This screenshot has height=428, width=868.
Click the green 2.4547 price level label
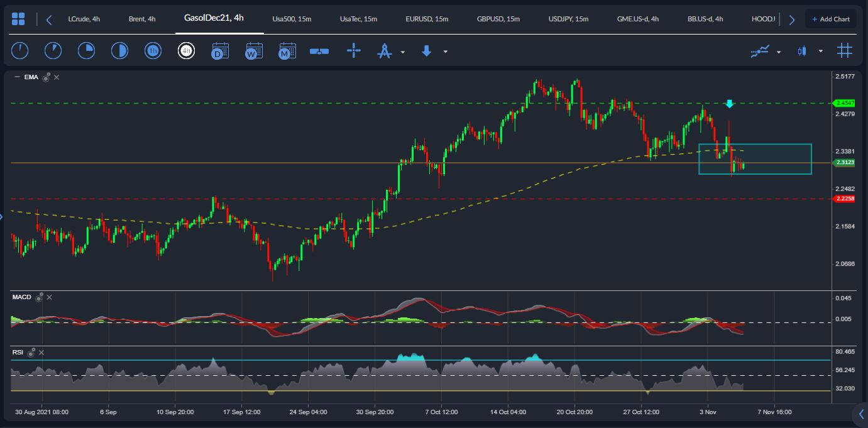[843, 103]
